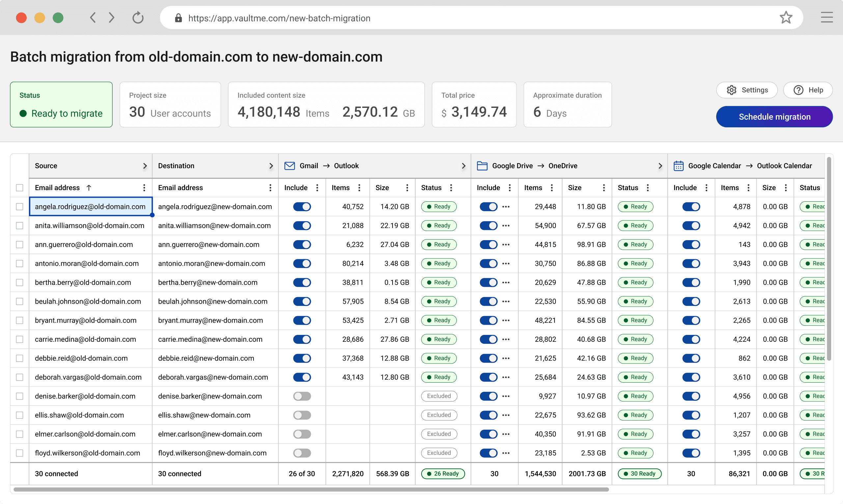The width and height of the screenshot is (843, 504).
Task: Click the Google Calendar icon
Action: point(678,166)
